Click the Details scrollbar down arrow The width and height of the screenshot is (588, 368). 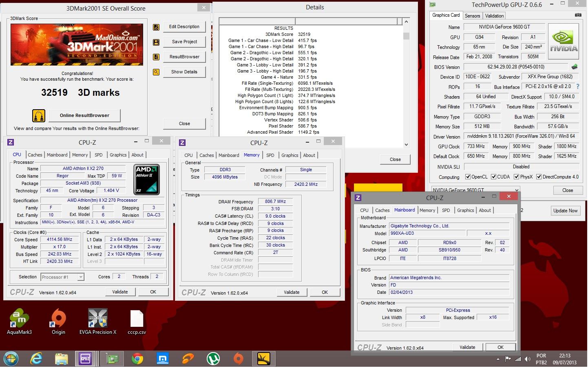click(x=406, y=145)
